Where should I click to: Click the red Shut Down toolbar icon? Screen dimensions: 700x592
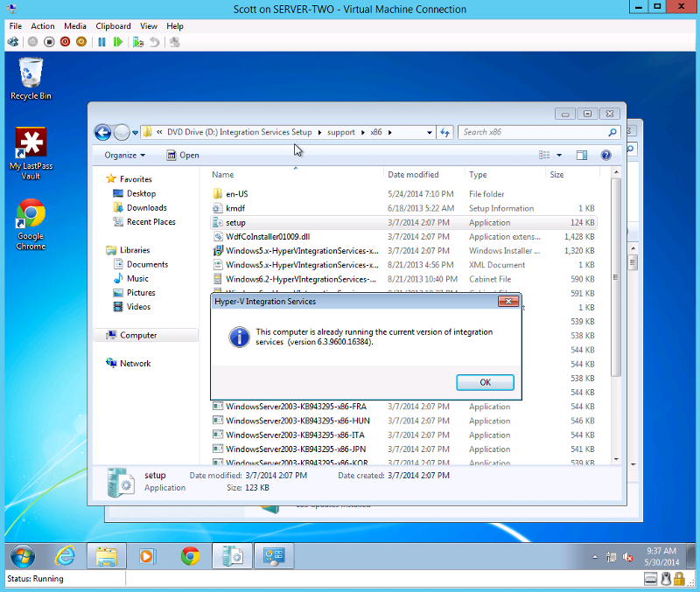(65, 42)
